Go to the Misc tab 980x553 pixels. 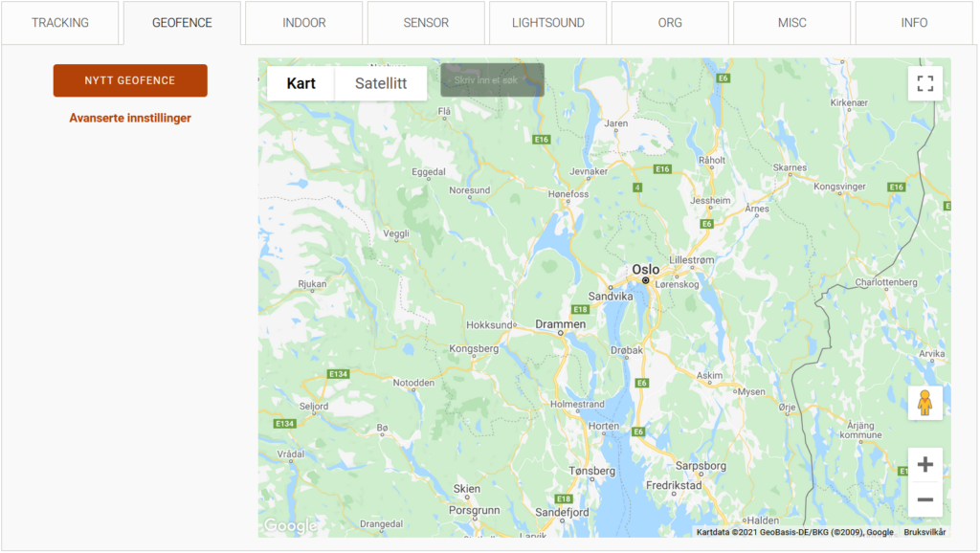click(791, 23)
